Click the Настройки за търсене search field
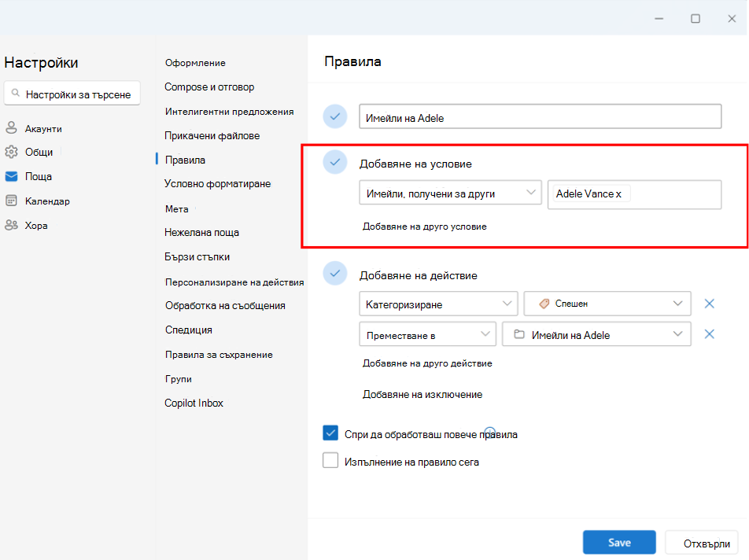This screenshot has height=560, width=749. (x=72, y=94)
